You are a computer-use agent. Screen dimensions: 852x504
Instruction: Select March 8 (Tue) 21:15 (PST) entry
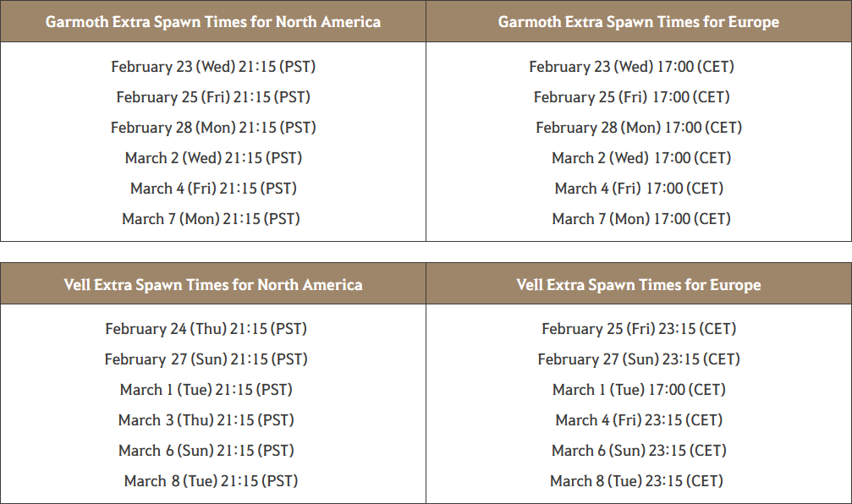point(211,481)
